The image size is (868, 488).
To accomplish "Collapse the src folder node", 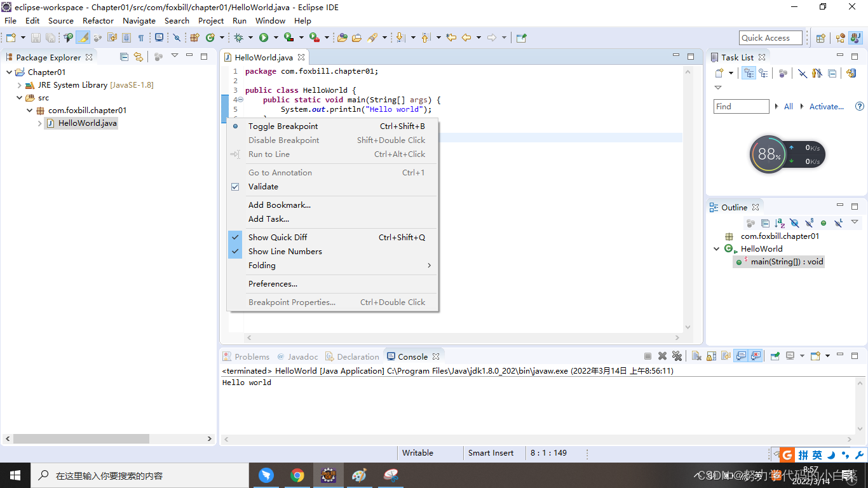I will tap(20, 98).
